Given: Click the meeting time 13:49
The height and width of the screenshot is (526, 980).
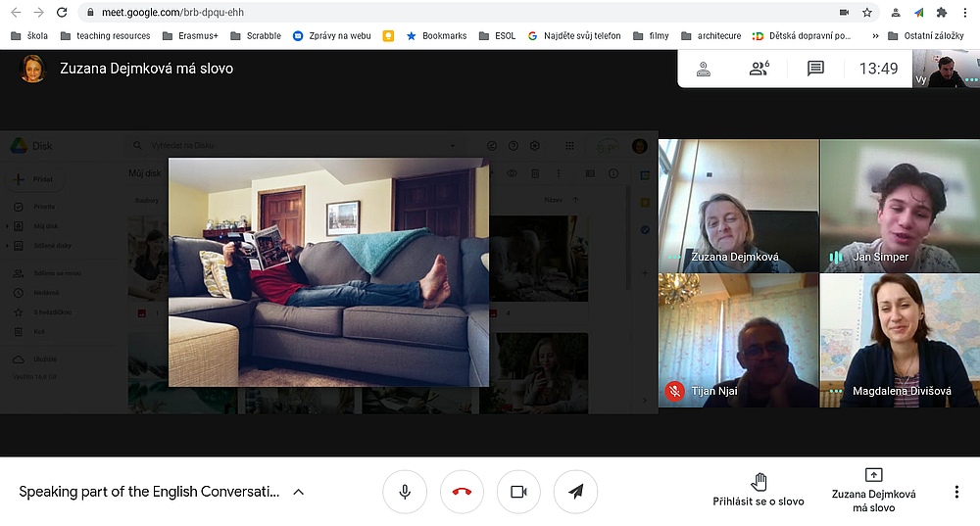Looking at the screenshot, I should [x=878, y=69].
